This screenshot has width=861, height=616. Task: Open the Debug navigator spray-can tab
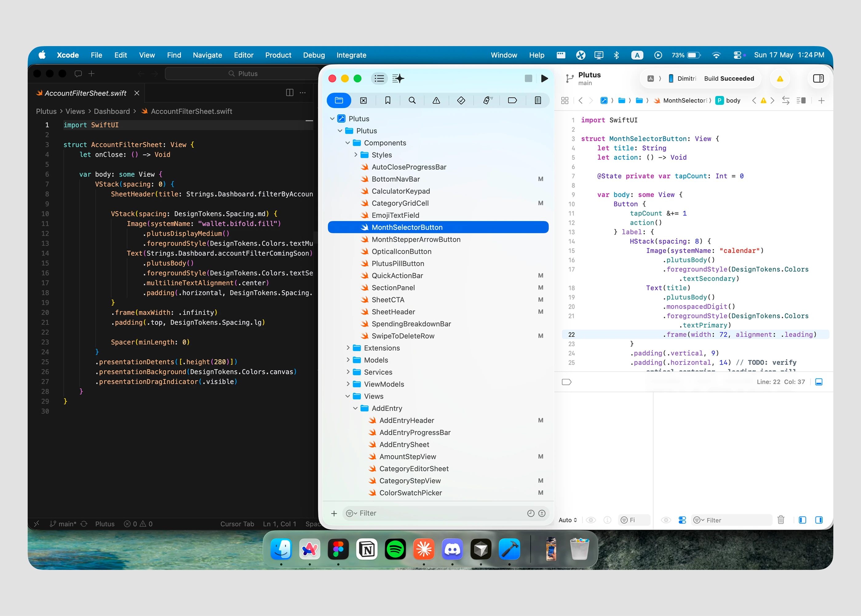[x=487, y=101]
